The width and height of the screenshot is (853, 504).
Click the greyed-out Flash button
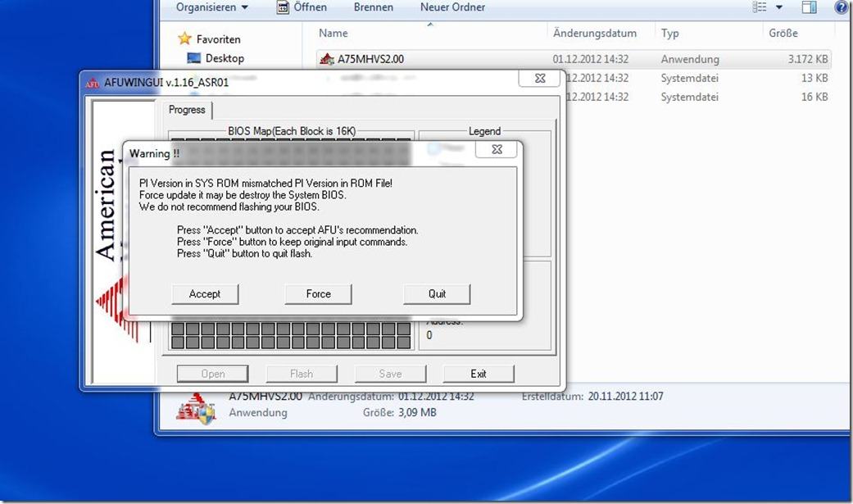302,374
